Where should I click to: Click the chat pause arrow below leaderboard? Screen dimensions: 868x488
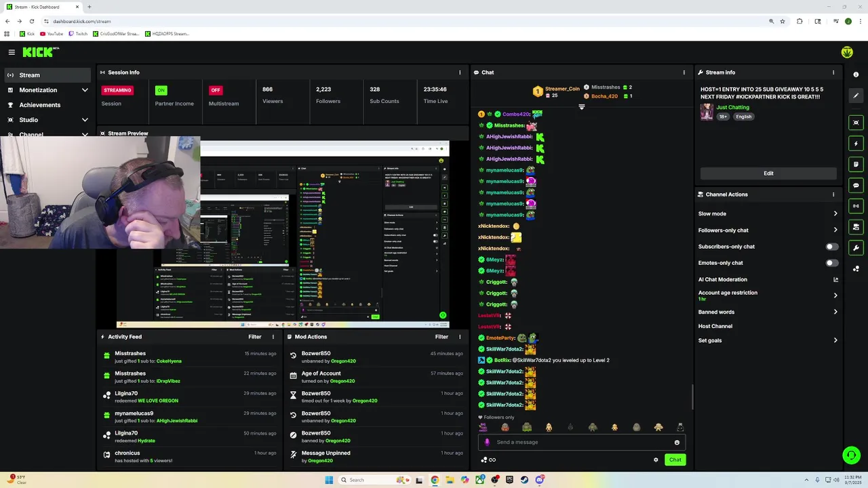click(x=581, y=107)
